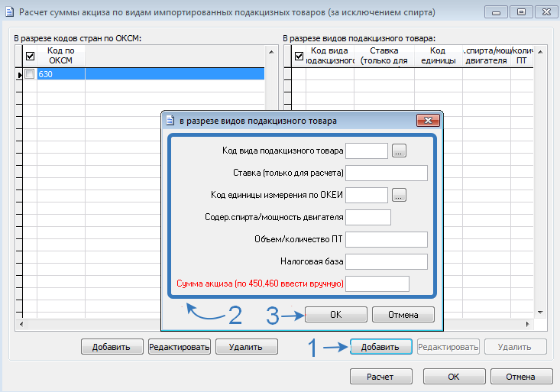Click the row selector arrow of row 630
The height and width of the screenshot is (392, 560).
pos(19,74)
